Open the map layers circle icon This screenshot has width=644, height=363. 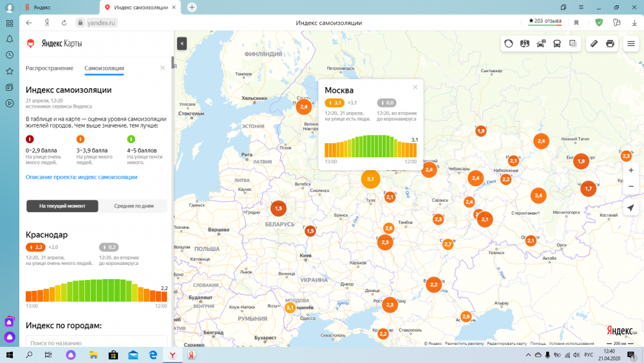point(509,44)
